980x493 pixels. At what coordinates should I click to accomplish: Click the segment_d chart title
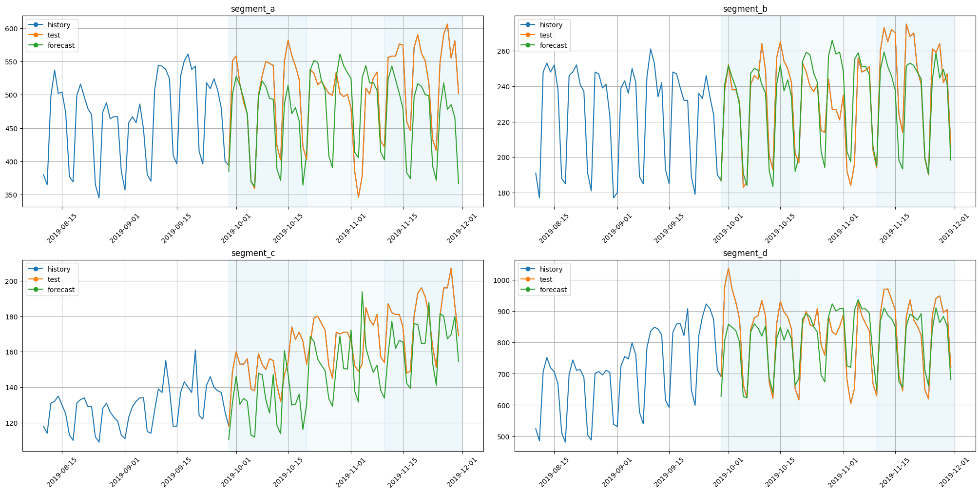pos(745,253)
